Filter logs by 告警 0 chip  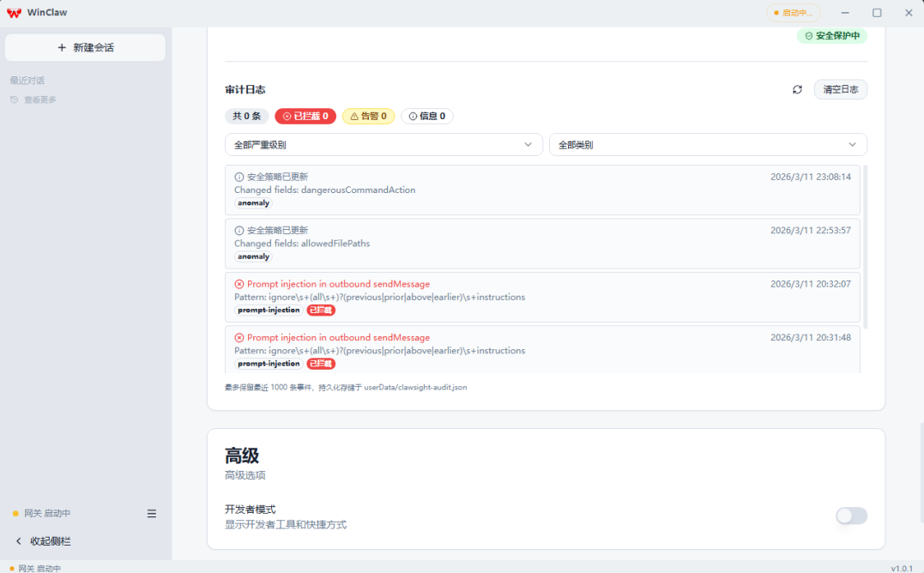click(368, 116)
